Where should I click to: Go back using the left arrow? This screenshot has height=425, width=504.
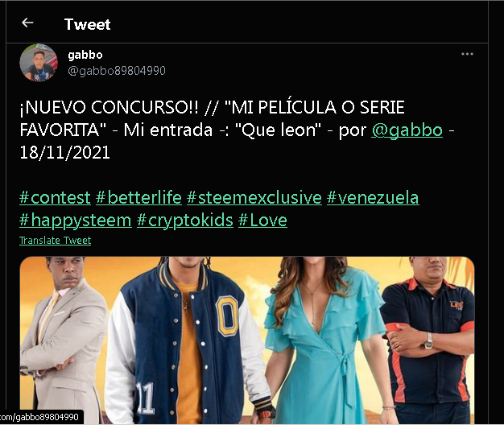coord(27,23)
